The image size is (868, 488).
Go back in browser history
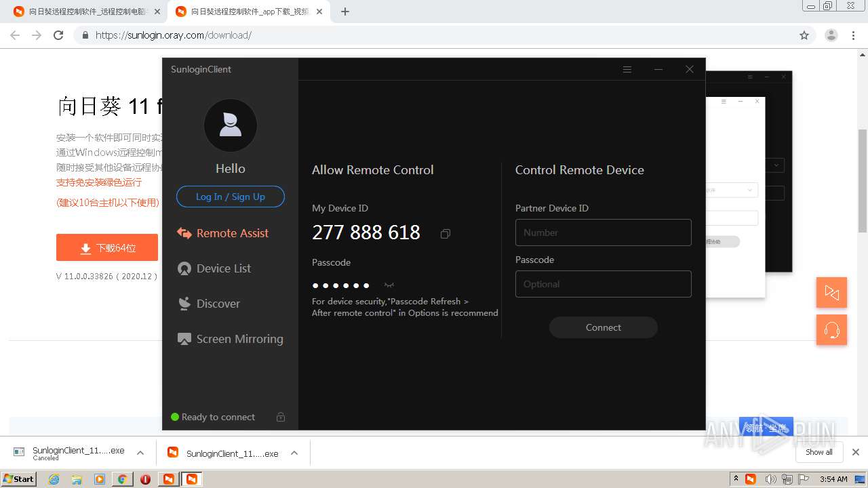point(15,35)
